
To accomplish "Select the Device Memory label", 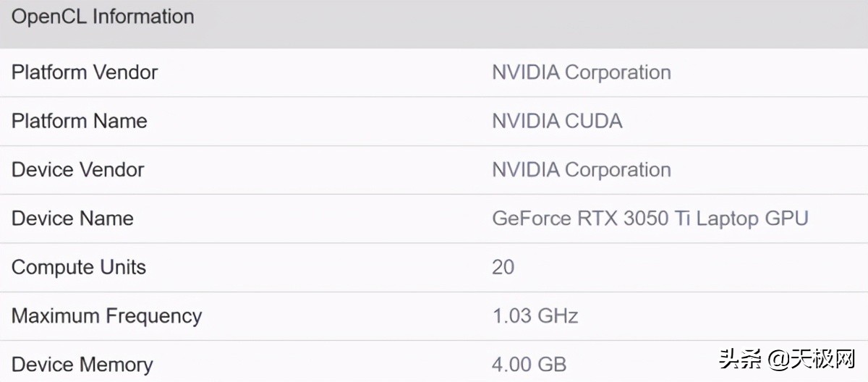I will click(x=82, y=365).
